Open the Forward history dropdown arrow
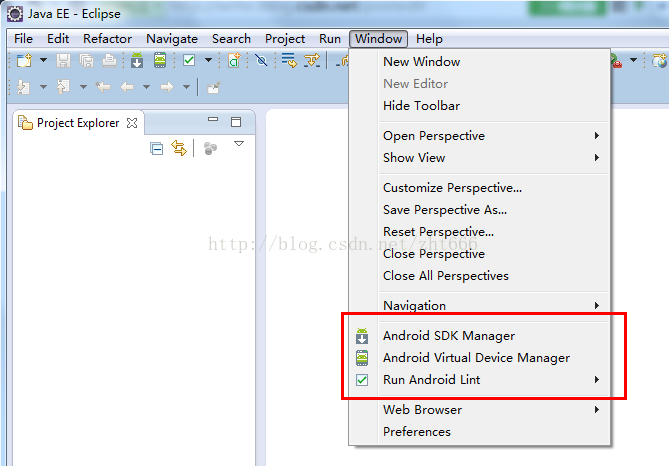669x466 pixels. click(186, 87)
